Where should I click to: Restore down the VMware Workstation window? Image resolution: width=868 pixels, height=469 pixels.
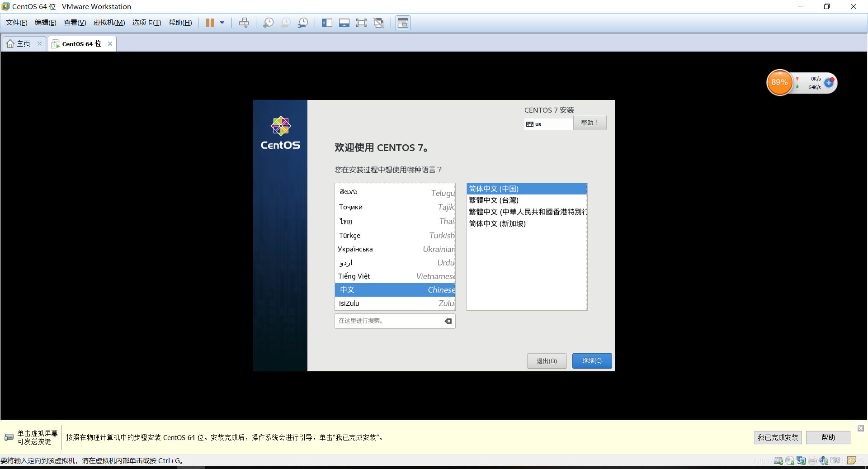point(827,6)
